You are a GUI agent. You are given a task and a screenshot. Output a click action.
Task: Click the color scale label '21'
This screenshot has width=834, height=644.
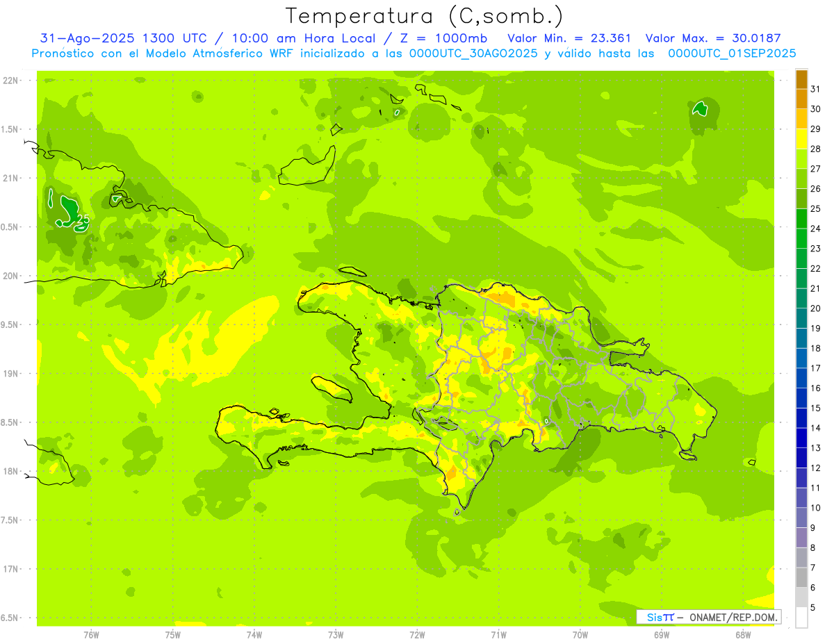(x=816, y=288)
